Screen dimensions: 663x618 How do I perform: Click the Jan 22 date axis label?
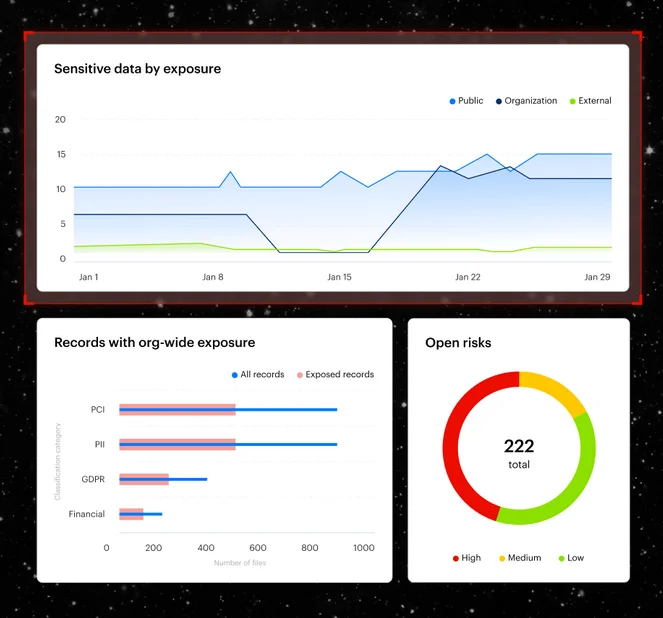point(468,277)
